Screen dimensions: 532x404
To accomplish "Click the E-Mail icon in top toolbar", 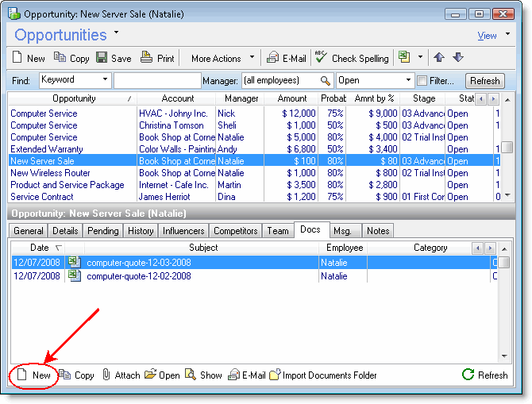I will pyautogui.click(x=272, y=58).
